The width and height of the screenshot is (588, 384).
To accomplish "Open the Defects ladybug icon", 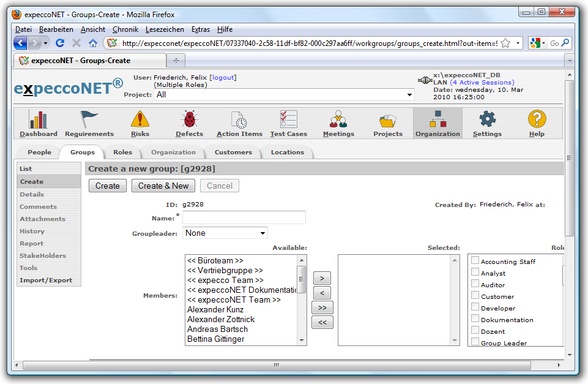I will pyautogui.click(x=190, y=119).
